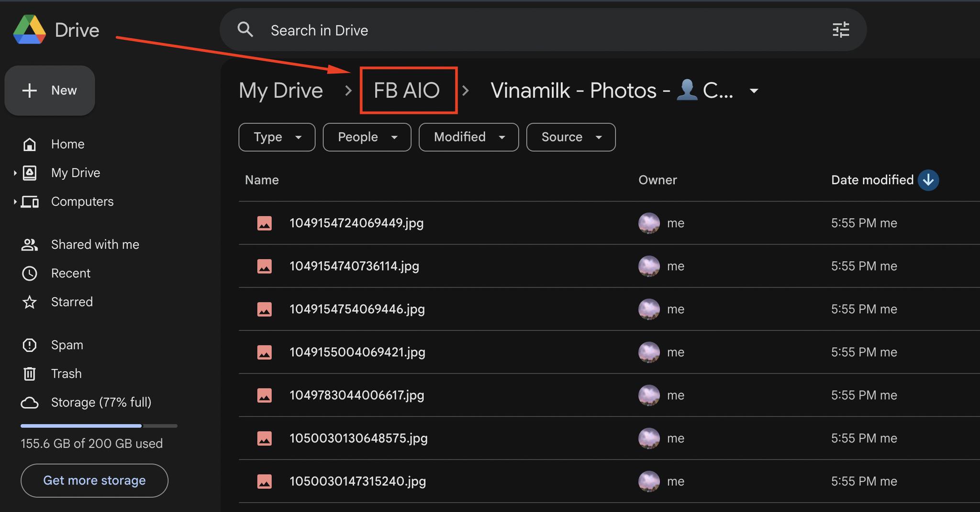
Task: Open Computers in the sidebar
Action: [x=82, y=201]
